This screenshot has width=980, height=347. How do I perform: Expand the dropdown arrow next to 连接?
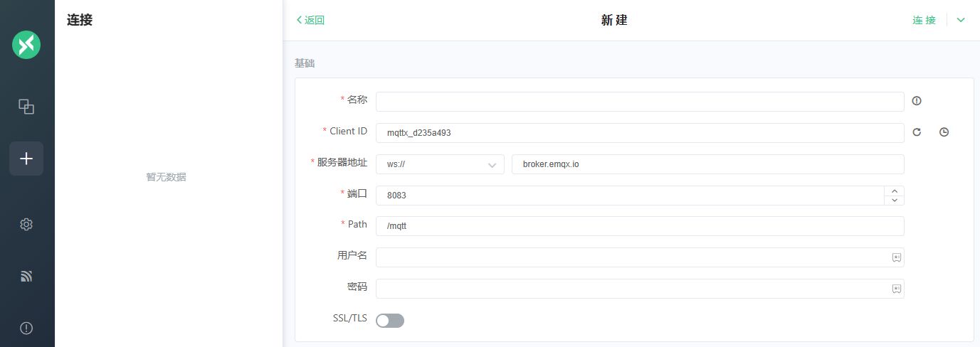click(x=961, y=20)
